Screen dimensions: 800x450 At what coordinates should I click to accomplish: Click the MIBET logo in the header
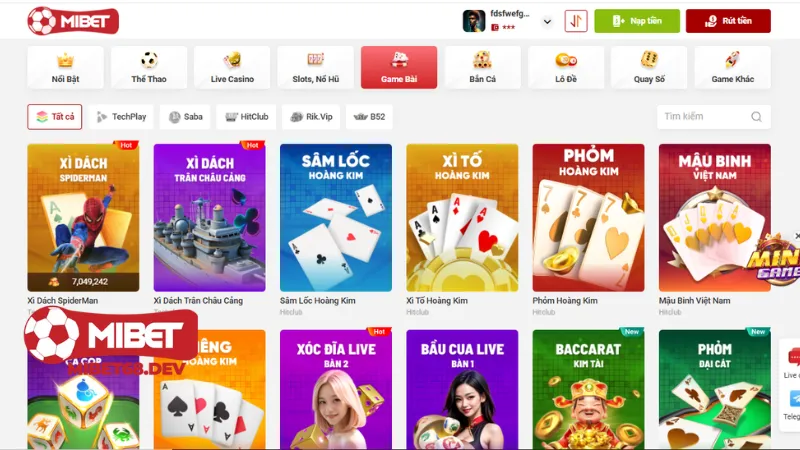tap(73, 21)
